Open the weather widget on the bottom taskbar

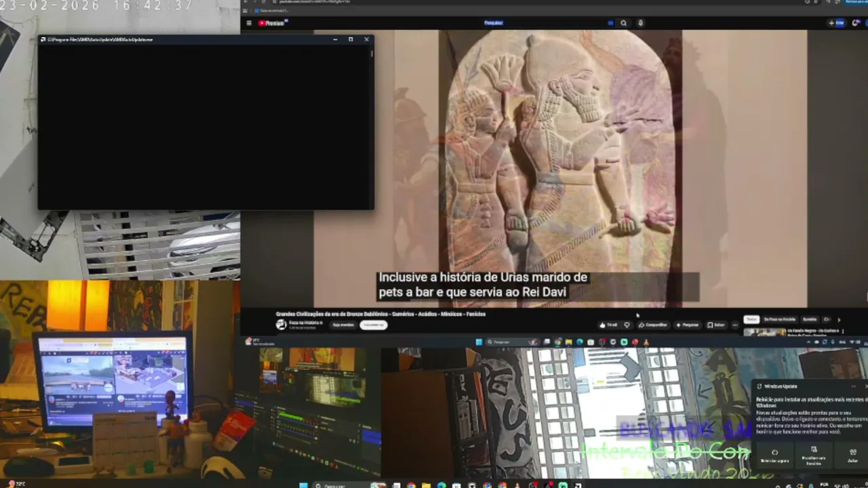(x=17, y=484)
